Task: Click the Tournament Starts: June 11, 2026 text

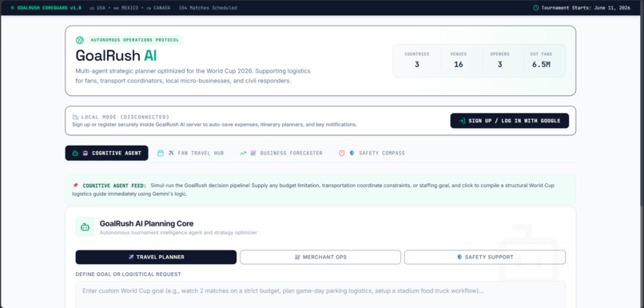Action: point(586,8)
